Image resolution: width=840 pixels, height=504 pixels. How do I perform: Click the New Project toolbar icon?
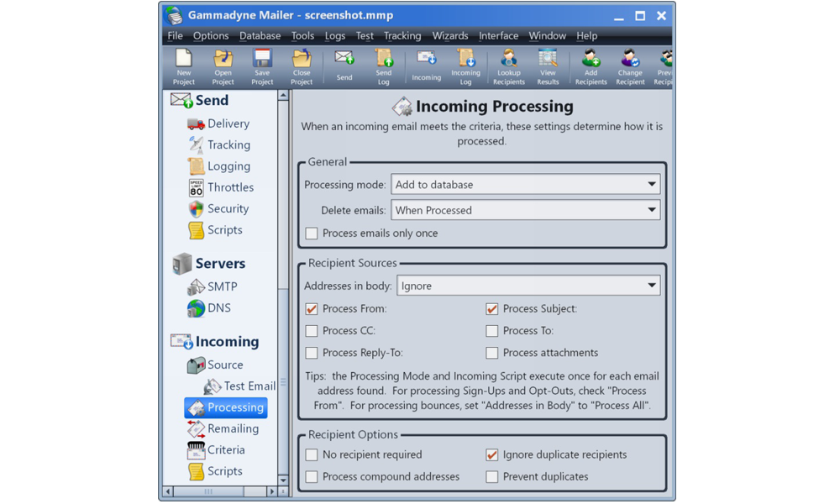(183, 66)
